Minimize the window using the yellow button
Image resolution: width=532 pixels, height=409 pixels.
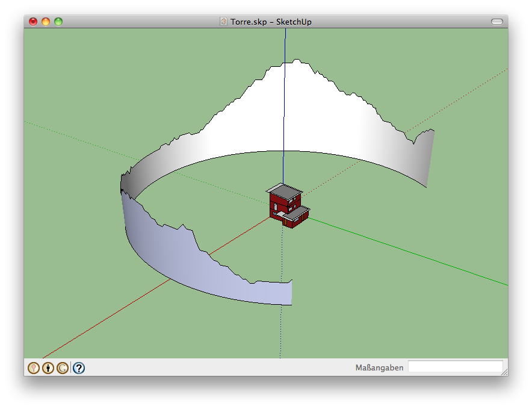tap(46, 22)
